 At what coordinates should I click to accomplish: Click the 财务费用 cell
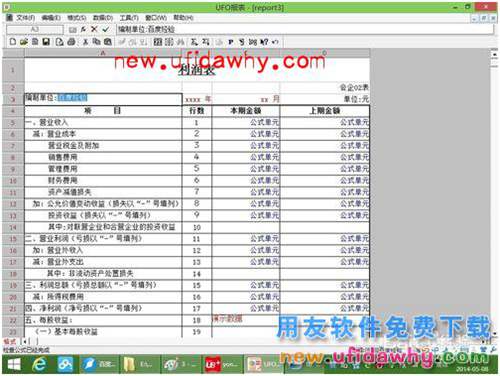coord(103,181)
